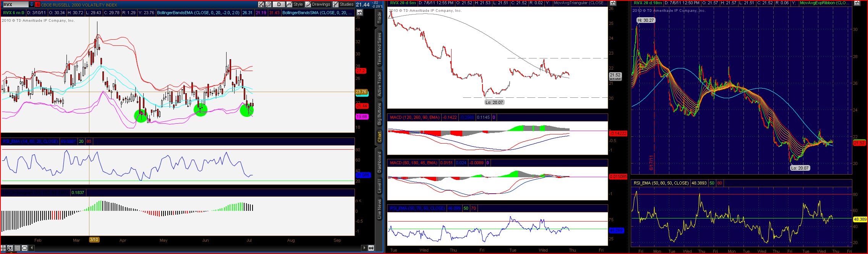The height and width of the screenshot is (254, 868).
Task: Switch to the Live News side tab
Action: [379, 209]
